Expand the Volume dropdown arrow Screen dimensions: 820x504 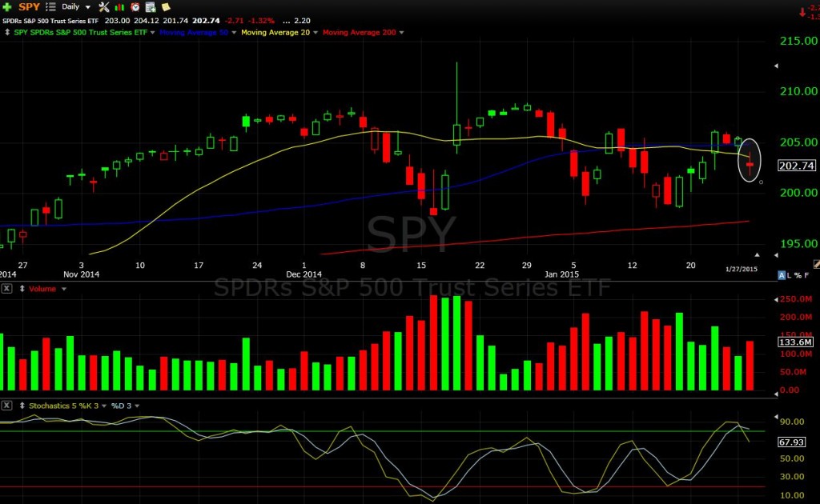click(x=64, y=289)
